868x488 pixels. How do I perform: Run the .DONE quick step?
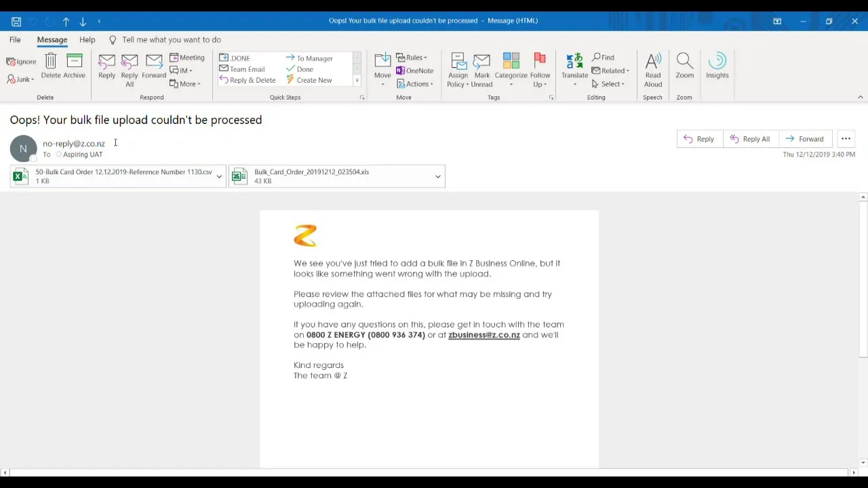click(235, 58)
